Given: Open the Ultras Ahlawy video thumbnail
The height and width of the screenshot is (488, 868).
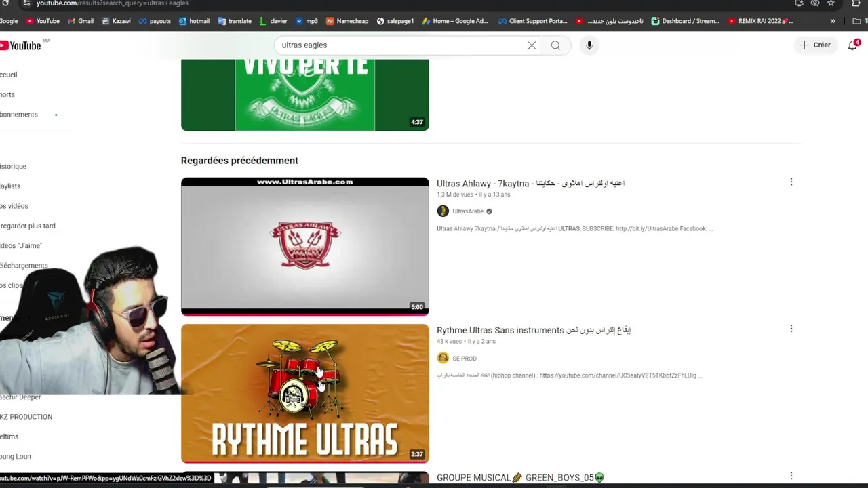Looking at the screenshot, I should click(x=305, y=247).
